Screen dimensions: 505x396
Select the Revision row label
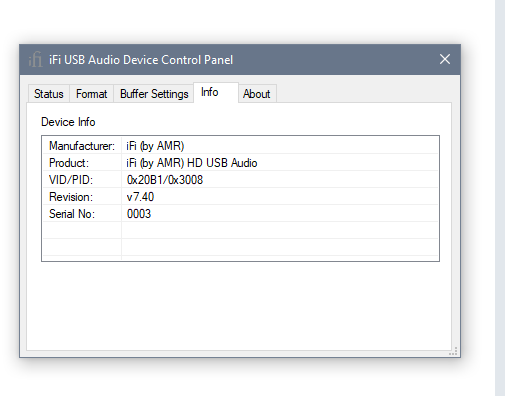71,197
